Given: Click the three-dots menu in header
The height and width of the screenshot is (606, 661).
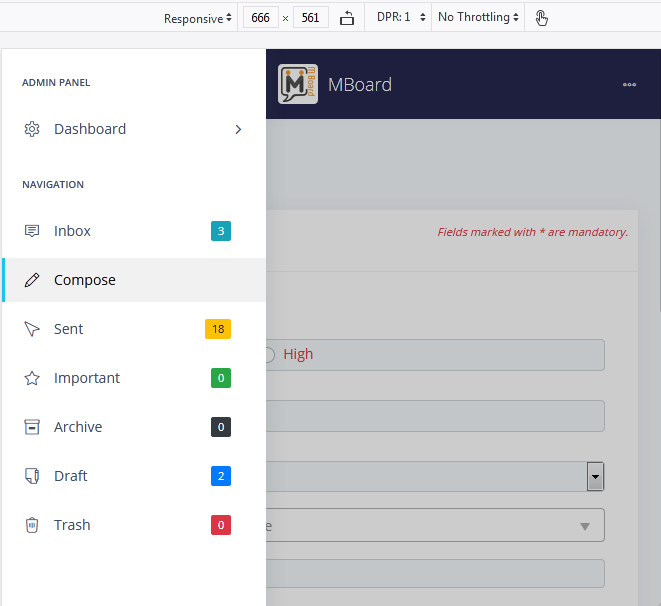Looking at the screenshot, I should pos(629,85).
